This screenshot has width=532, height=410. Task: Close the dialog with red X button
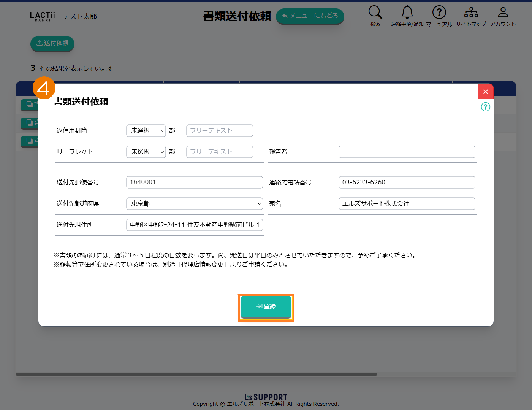(x=485, y=92)
